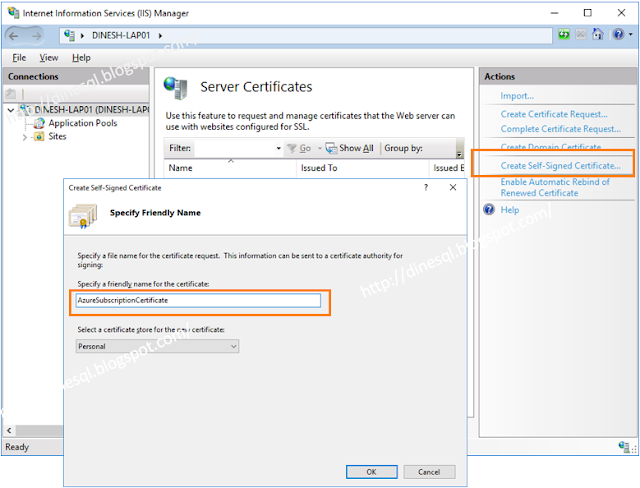Viewport: 640px width, 488px height.
Task: Click the Go filter button
Action: coord(300,148)
